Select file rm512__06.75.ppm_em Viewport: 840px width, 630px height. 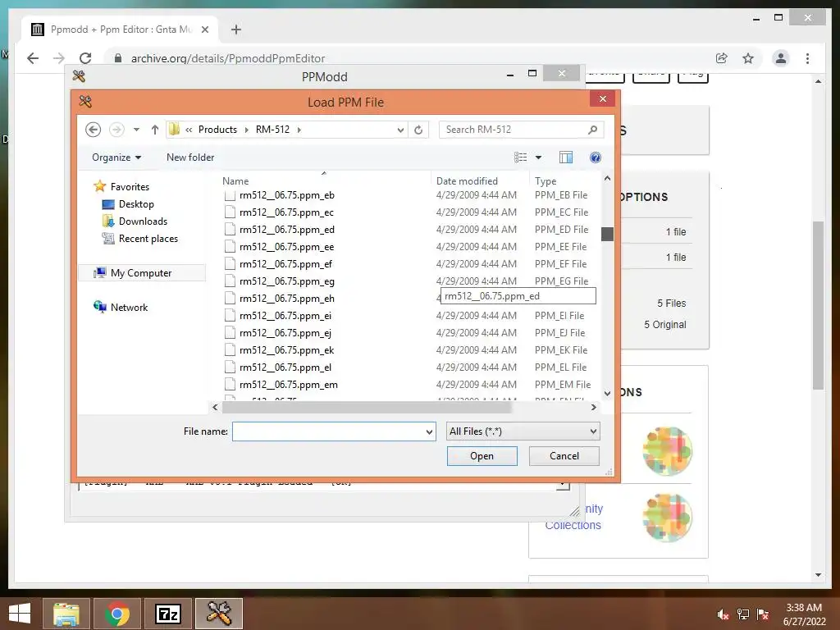[x=288, y=385]
